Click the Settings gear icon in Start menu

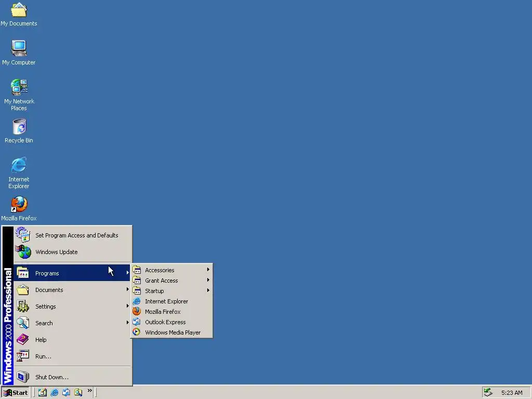tap(23, 307)
